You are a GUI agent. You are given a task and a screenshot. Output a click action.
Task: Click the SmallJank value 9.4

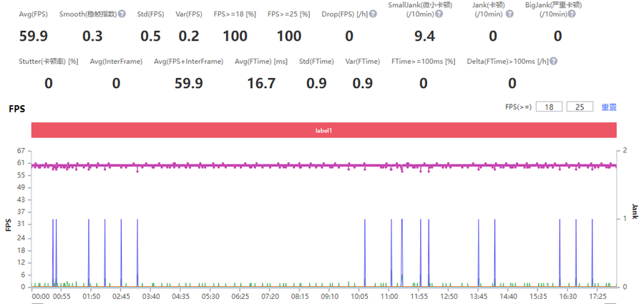coord(424,36)
